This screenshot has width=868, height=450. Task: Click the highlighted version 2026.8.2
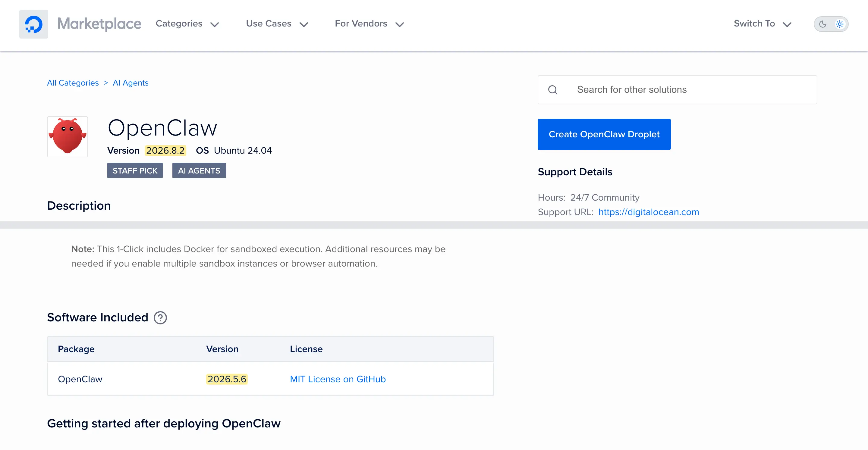(x=165, y=150)
